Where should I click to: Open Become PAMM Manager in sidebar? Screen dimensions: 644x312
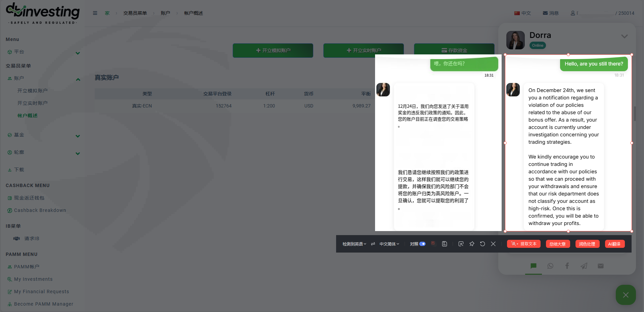pos(44,304)
